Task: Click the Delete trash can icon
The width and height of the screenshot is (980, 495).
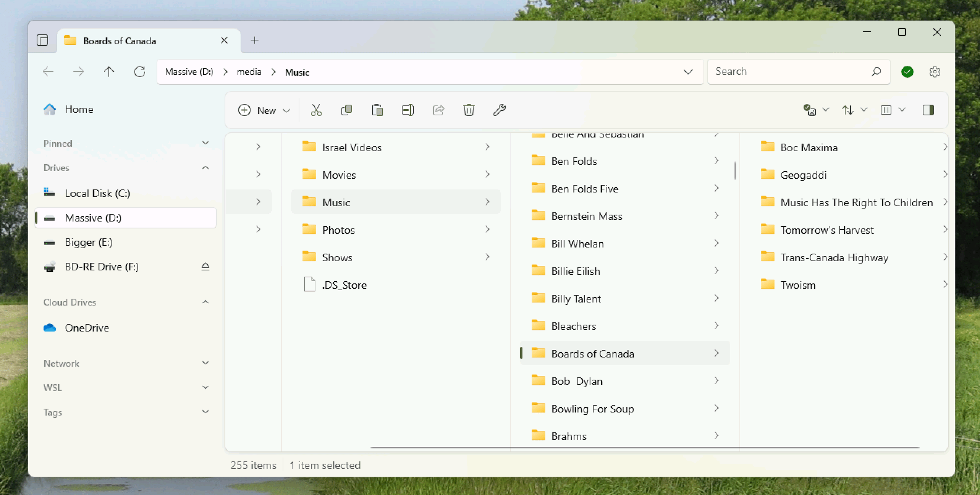Action: 469,110
